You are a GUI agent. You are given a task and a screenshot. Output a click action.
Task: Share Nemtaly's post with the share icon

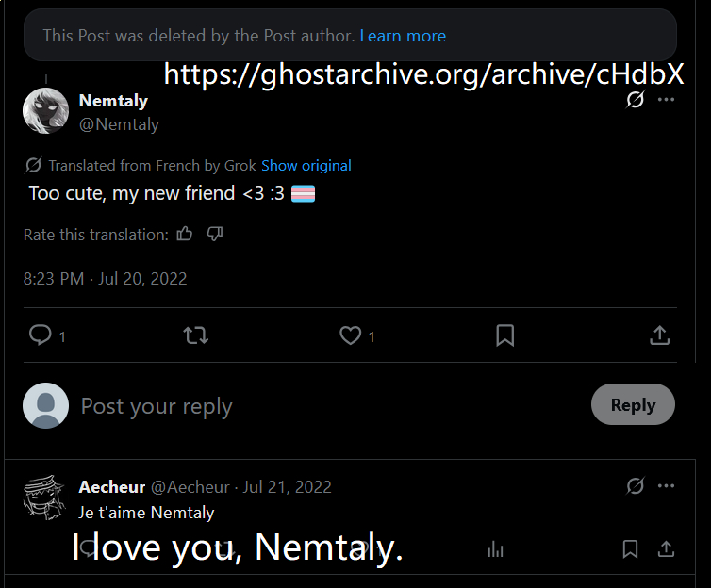(660, 335)
